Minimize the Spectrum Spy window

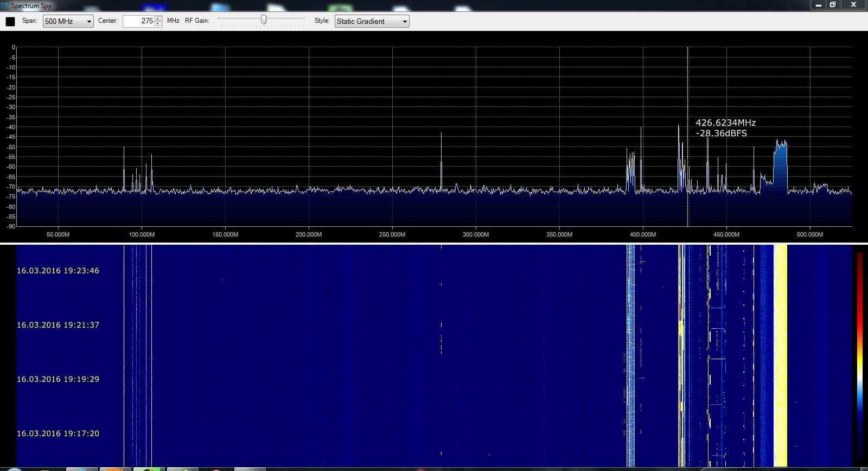coord(819,4)
